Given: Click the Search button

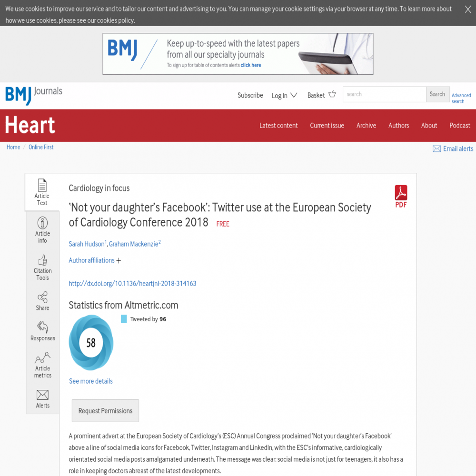Looking at the screenshot, I should pos(437,94).
